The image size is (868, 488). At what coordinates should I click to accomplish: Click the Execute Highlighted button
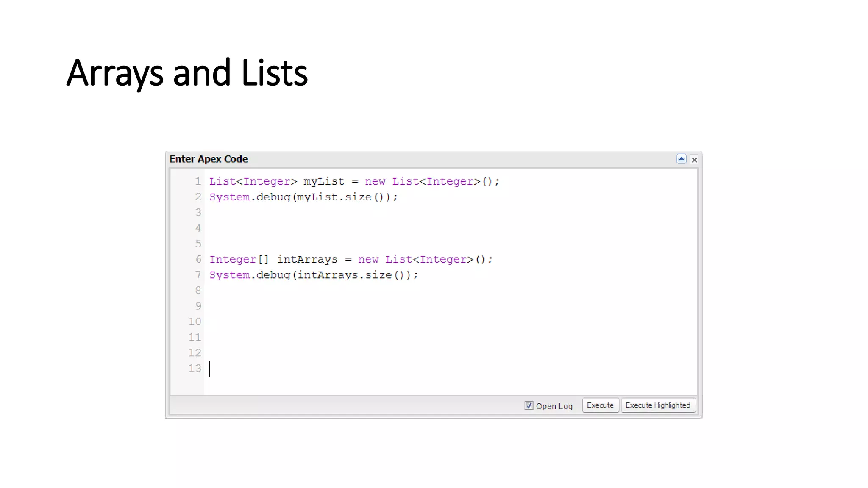[658, 405]
